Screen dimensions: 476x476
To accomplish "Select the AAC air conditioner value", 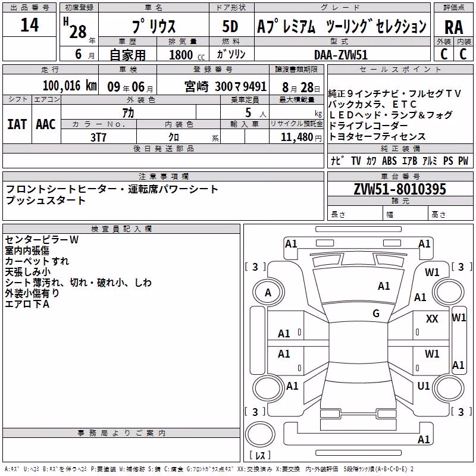I will [46, 124].
